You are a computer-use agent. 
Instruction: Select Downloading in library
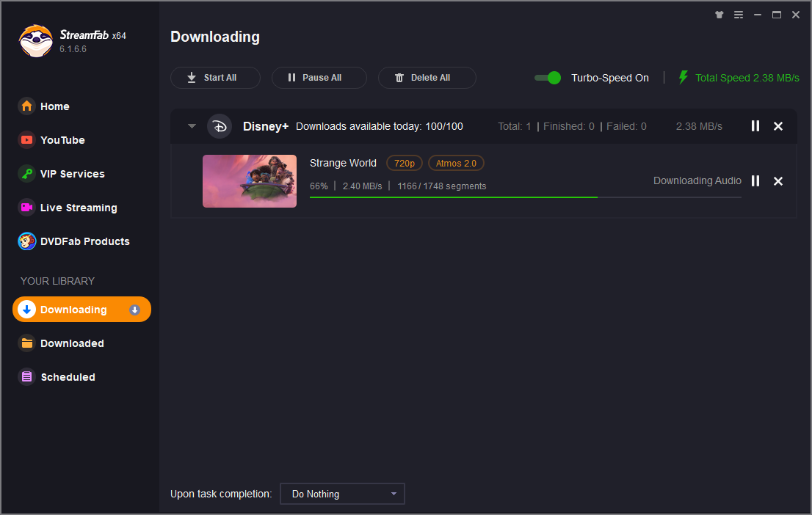point(81,310)
